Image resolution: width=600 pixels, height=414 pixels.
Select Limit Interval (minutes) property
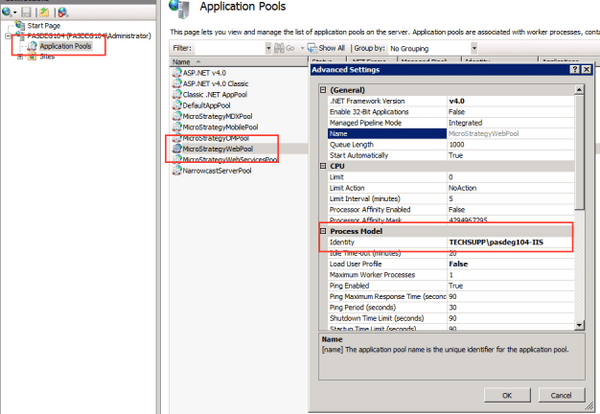click(x=451, y=199)
